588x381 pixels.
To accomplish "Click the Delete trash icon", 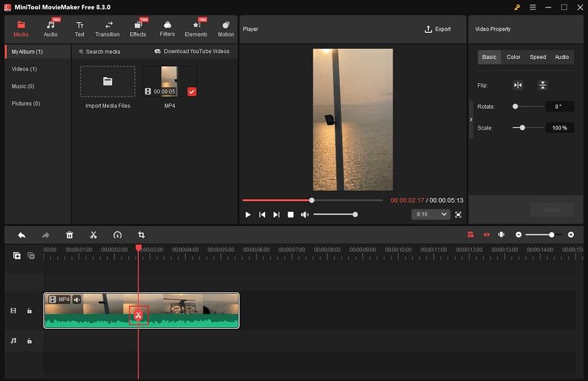I will pyautogui.click(x=69, y=235).
